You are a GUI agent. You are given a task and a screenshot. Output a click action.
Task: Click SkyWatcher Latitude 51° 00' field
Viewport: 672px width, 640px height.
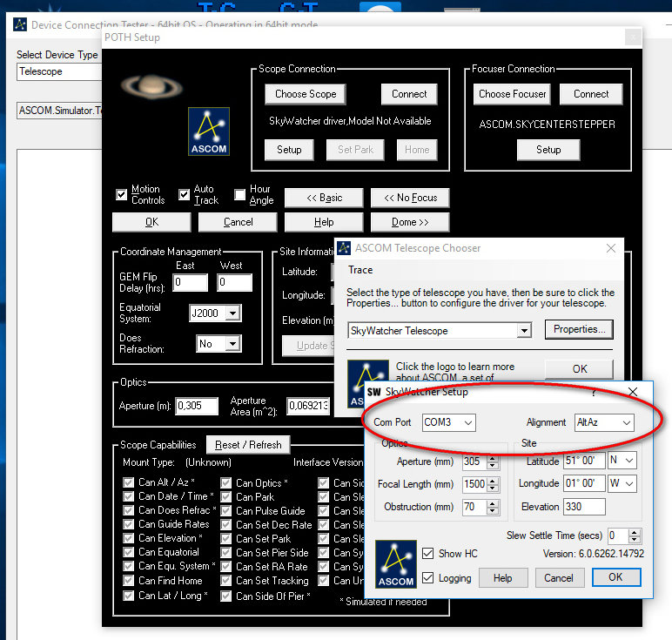point(584,461)
